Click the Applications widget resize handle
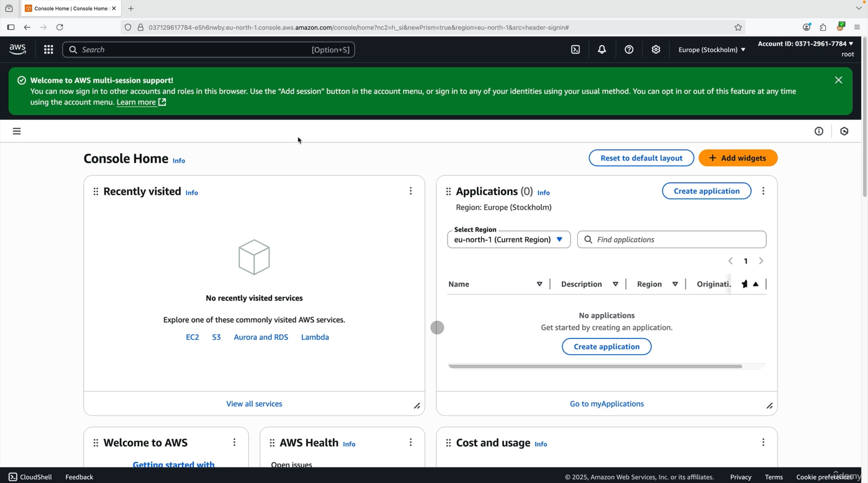 pos(769,406)
